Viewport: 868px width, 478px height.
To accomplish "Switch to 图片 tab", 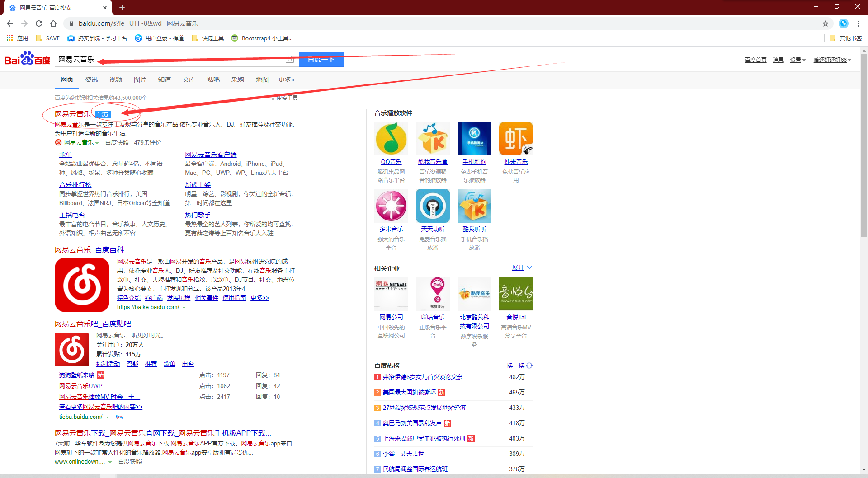I will point(140,80).
